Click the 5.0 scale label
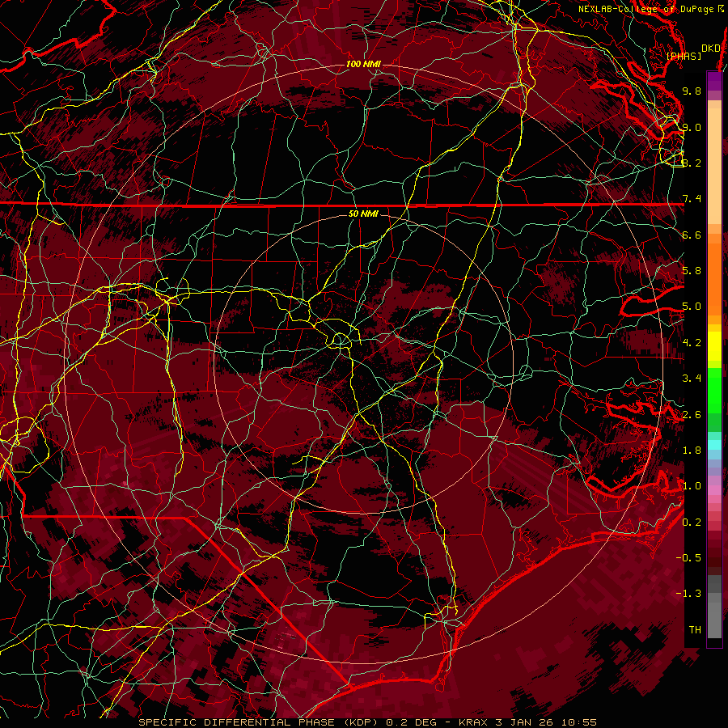This screenshot has width=728, height=728. click(x=692, y=307)
